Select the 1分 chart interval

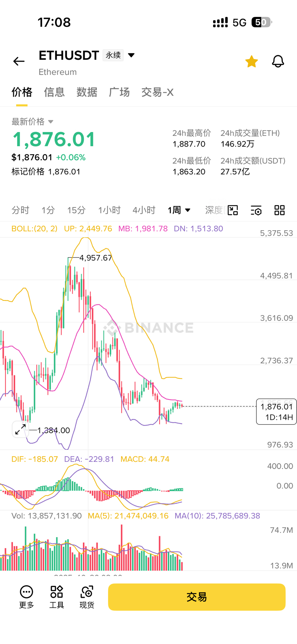pyautogui.click(x=48, y=210)
